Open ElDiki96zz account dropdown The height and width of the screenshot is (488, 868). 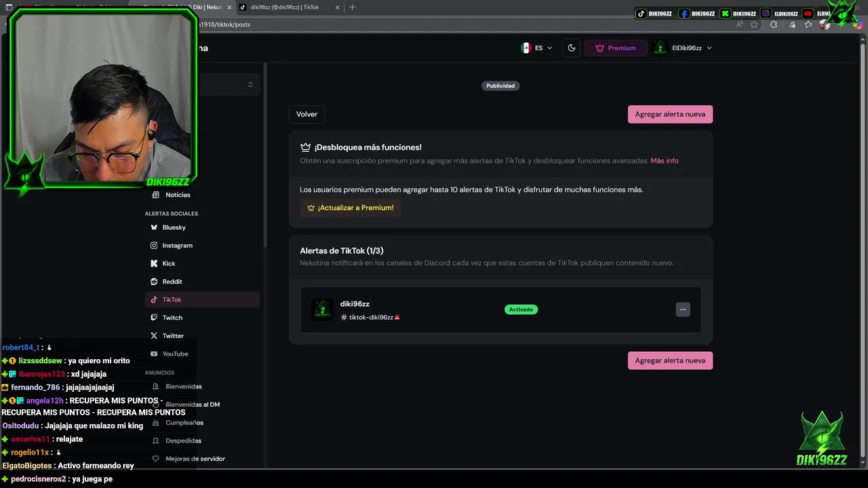[x=682, y=48]
